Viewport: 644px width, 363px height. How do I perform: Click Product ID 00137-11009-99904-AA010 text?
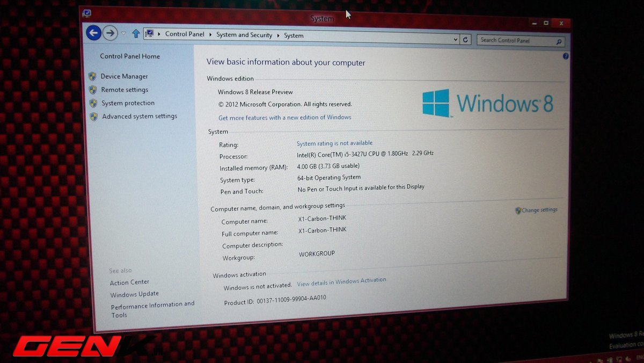[275, 300]
